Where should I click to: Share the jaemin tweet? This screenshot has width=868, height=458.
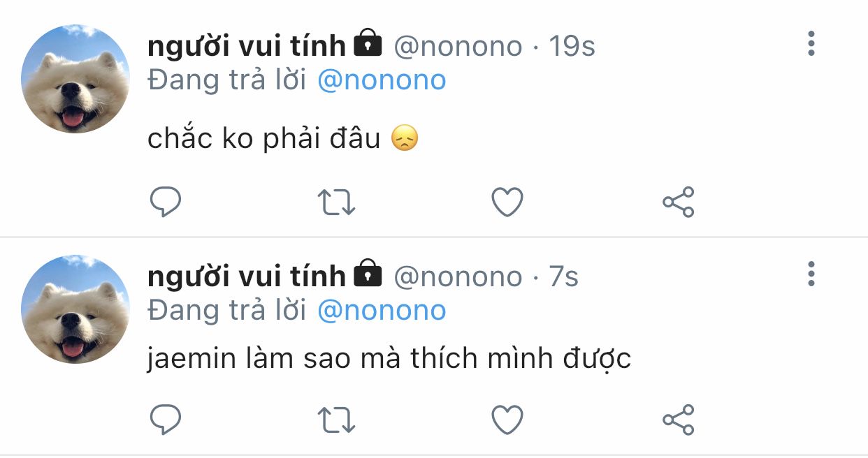[x=678, y=420]
